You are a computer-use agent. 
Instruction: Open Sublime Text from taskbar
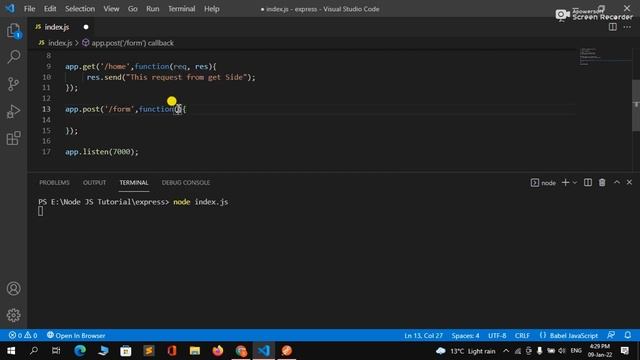click(x=149, y=351)
